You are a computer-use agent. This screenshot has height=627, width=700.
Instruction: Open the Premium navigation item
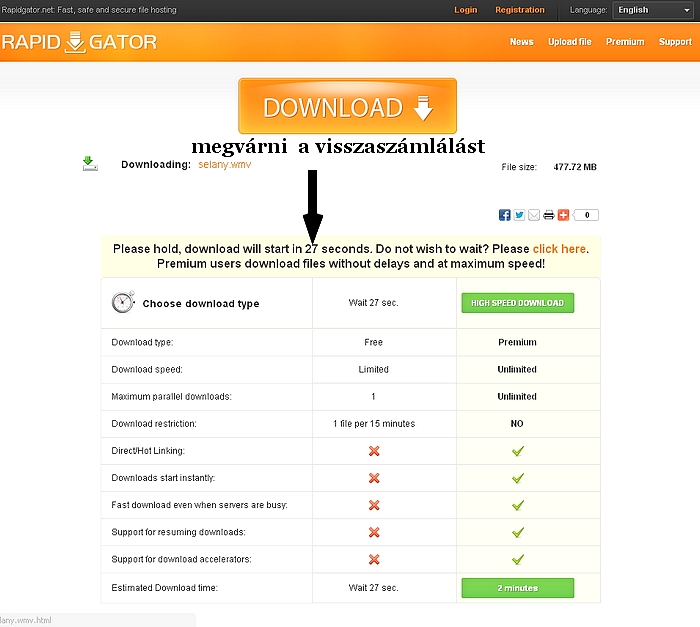coord(624,42)
